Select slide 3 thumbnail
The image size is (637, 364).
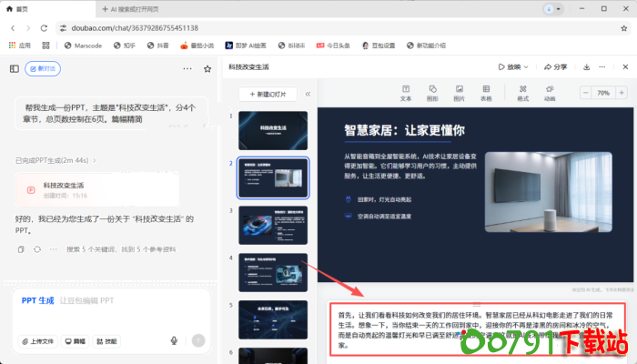pyautogui.click(x=272, y=225)
